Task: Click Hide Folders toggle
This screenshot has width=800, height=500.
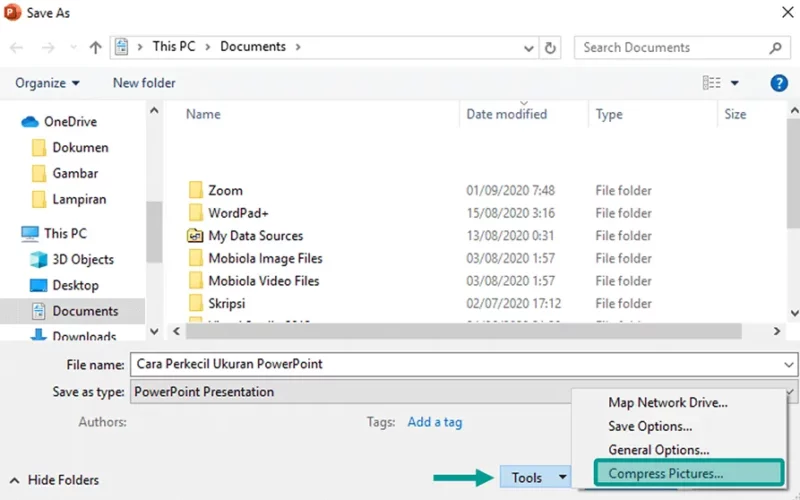Action: point(54,480)
